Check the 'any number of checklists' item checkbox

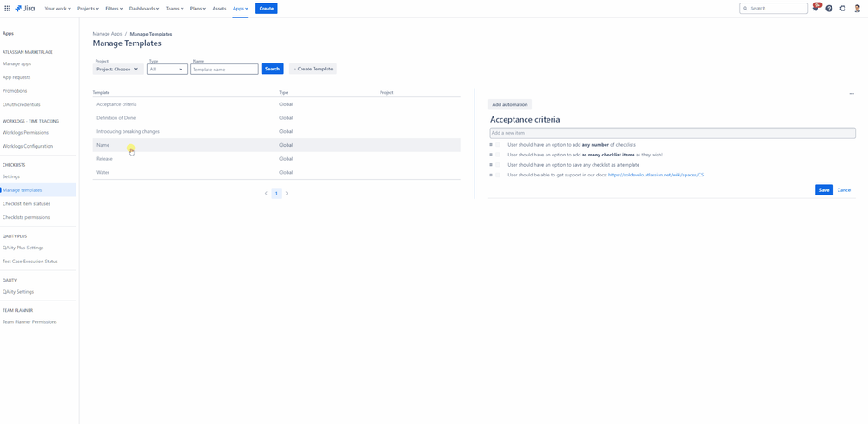pyautogui.click(x=498, y=144)
